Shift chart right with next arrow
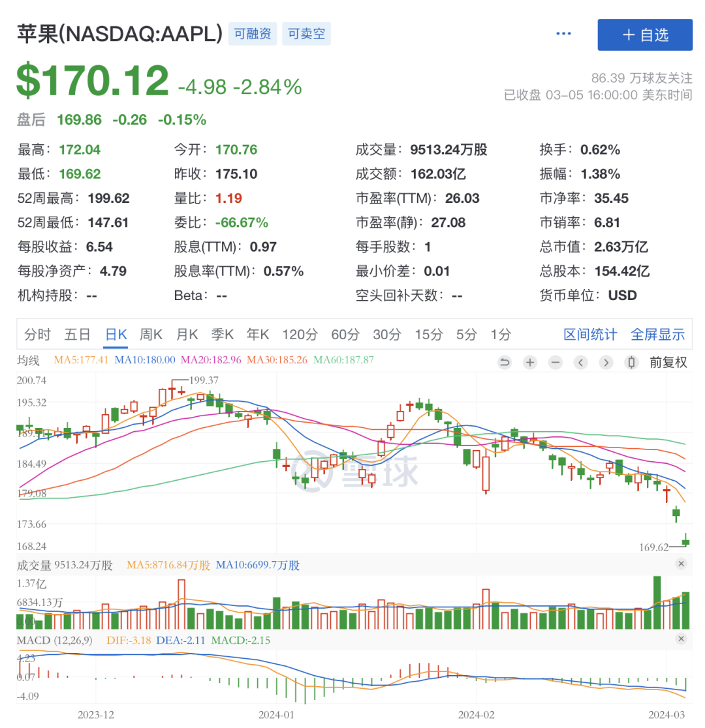This screenshot has height=728, width=705. [x=606, y=362]
